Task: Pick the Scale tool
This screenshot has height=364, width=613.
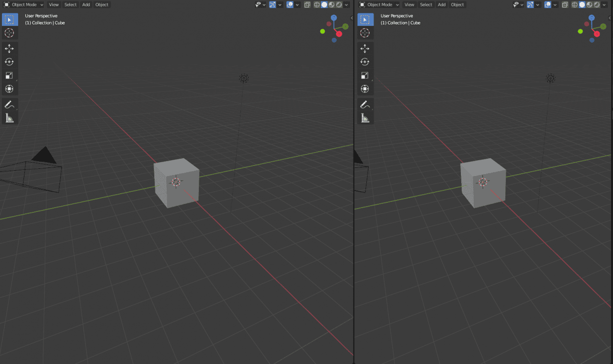Action: pyautogui.click(x=10, y=75)
